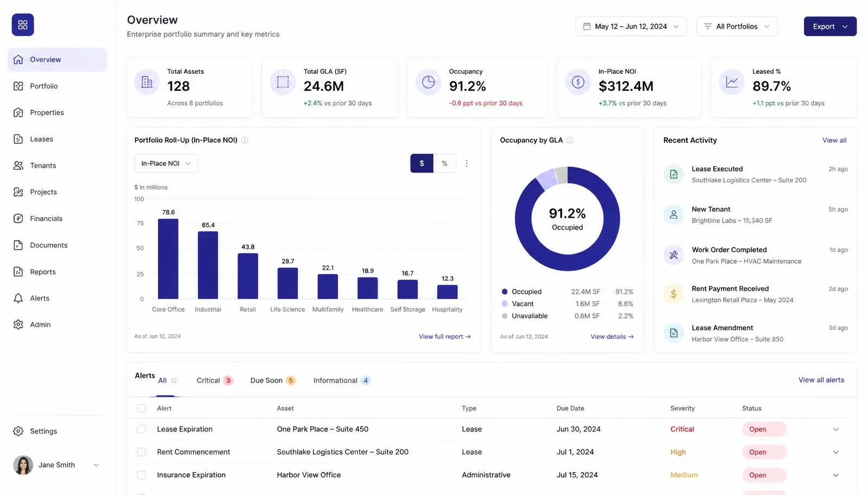Click the Rent Payment Received dollar icon
This screenshot has width=868, height=495.
[674, 294]
